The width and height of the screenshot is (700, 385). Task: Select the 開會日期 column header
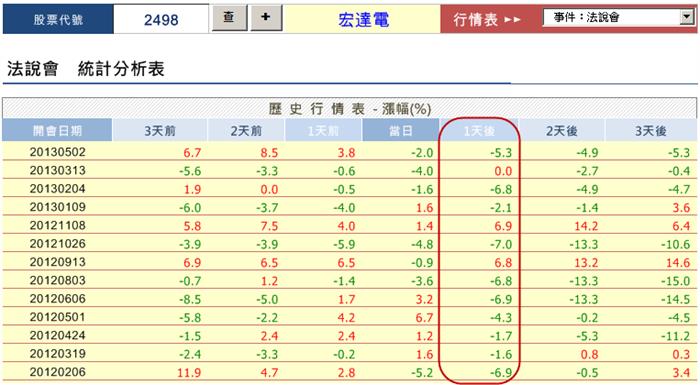click(x=57, y=130)
